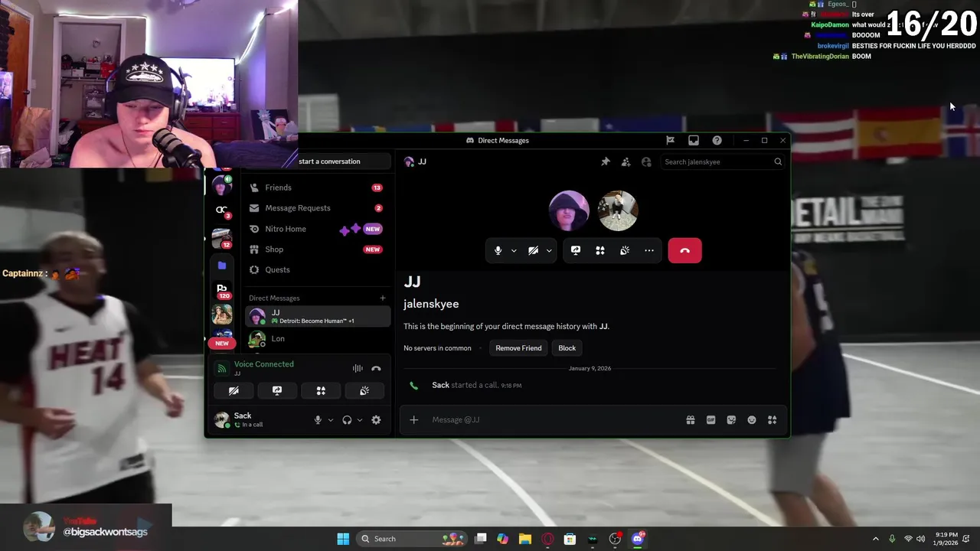This screenshot has height=551, width=980.
Task: Create a new DM with plus icon
Action: 383,298
